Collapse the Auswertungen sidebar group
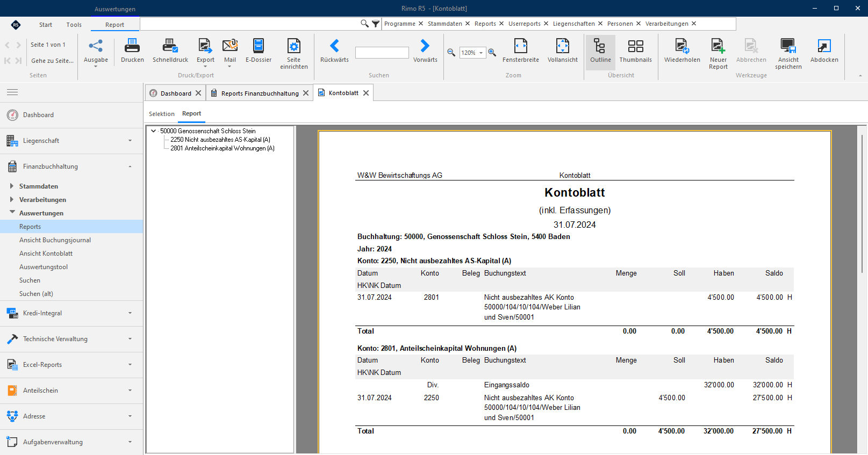868x455 pixels. click(x=12, y=212)
